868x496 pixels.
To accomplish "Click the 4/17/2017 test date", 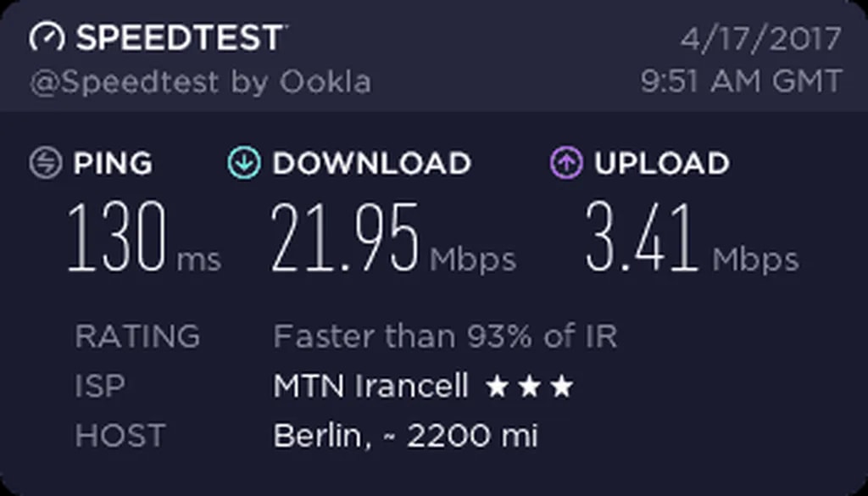I will coord(760,39).
